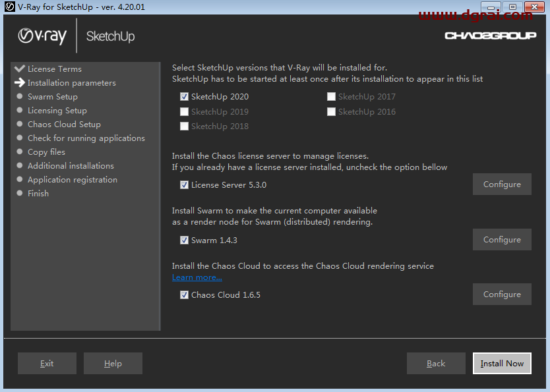Open Configure for Chaos Cloud
The image size is (550, 392).
[501, 294]
